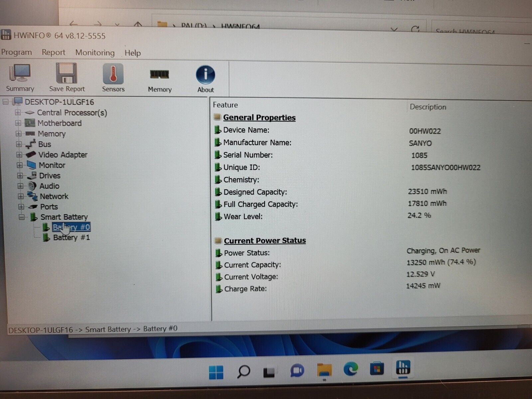Image resolution: width=532 pixels, height=399 pixels.
Task: Expand the Bus tree node
Action: click(19, 144)
